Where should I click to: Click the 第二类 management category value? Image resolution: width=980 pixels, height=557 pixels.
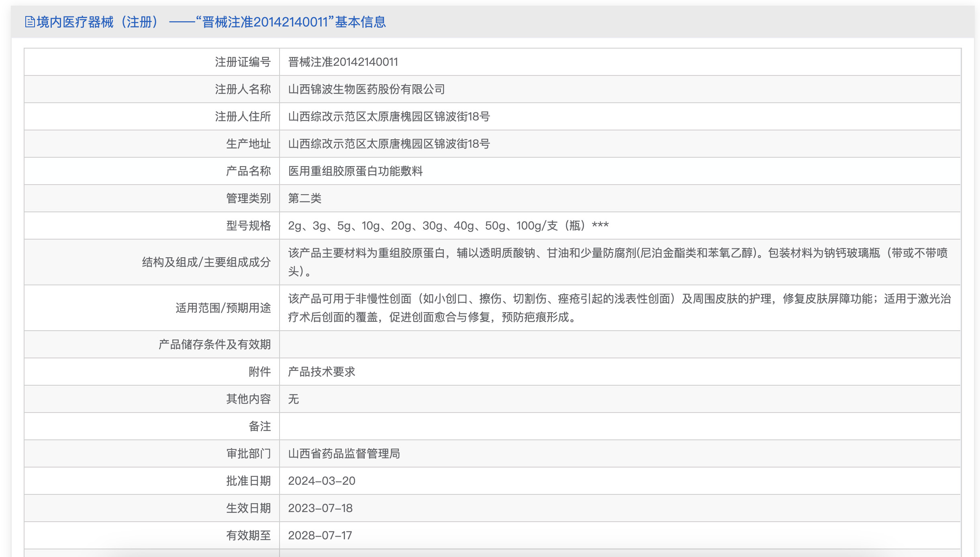tap(304, 198)
